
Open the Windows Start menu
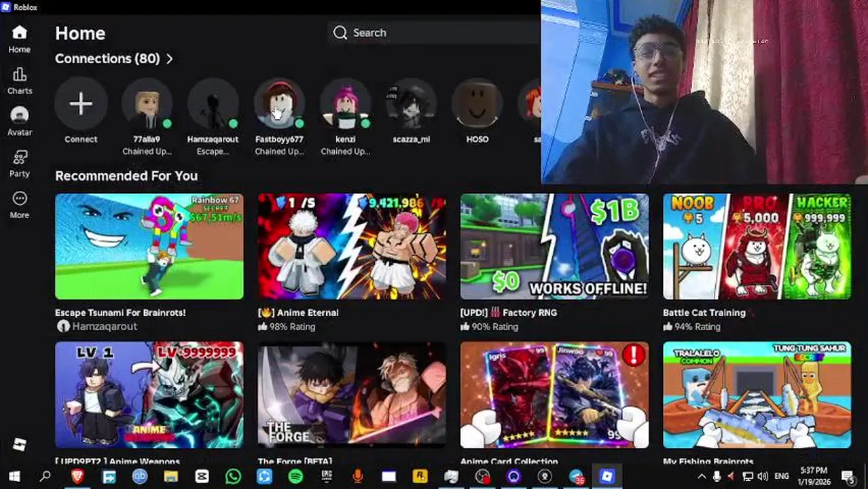[x=14, y=477]
